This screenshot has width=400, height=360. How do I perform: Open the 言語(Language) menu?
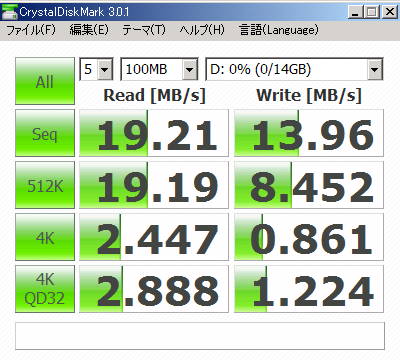tap(279, 30)
